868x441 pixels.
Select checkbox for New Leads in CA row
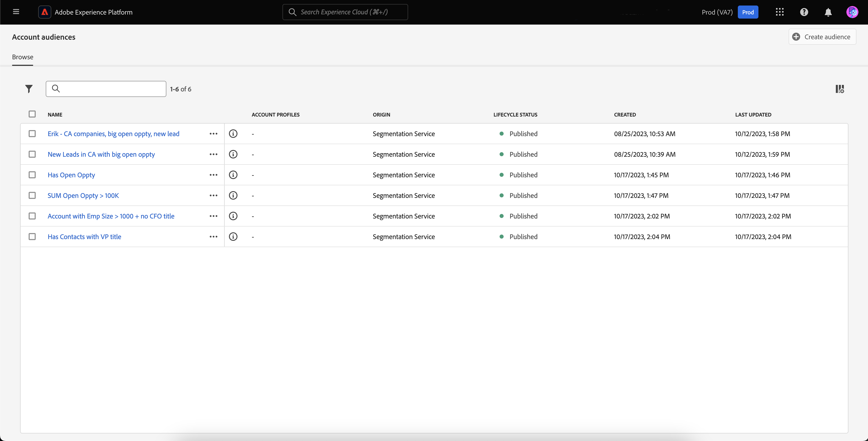(x=32, y=154)
